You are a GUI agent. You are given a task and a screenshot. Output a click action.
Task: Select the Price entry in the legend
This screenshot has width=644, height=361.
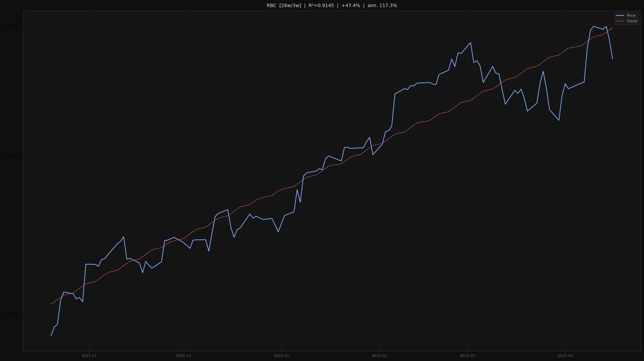[x=631, y=16]
